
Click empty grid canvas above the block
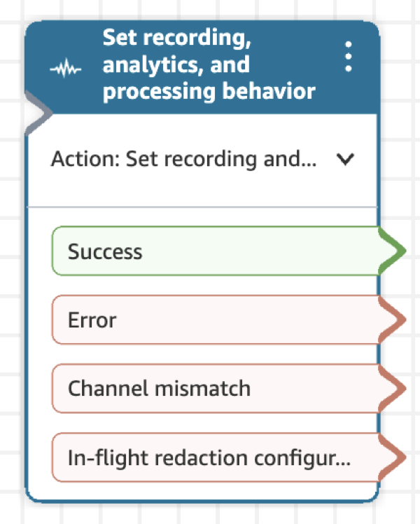point(210,10)
